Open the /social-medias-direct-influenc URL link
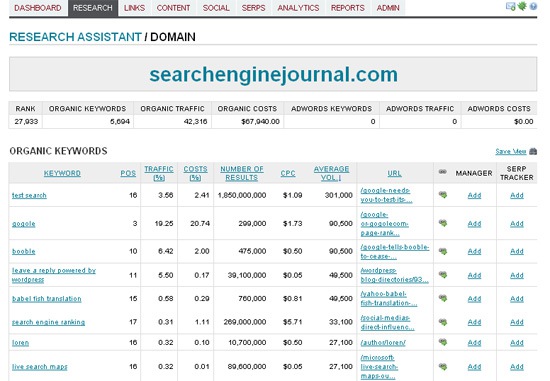Image resolution: width=550 pixels, height=381 pixels. 387,322
